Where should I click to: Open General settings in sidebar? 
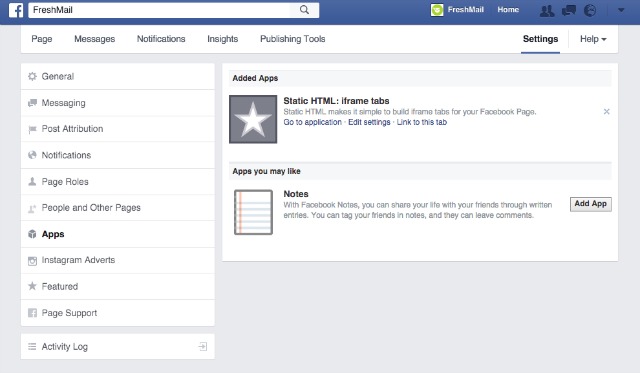click(x=118, y=76)
